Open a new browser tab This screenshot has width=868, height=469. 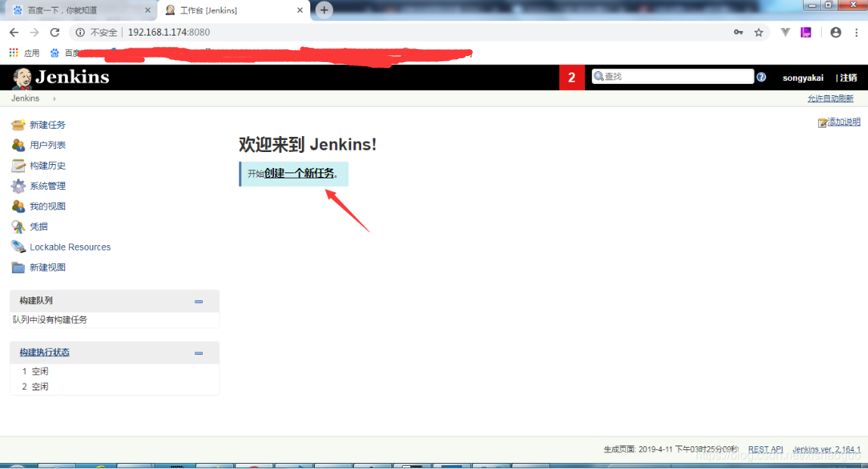point(324,10)
